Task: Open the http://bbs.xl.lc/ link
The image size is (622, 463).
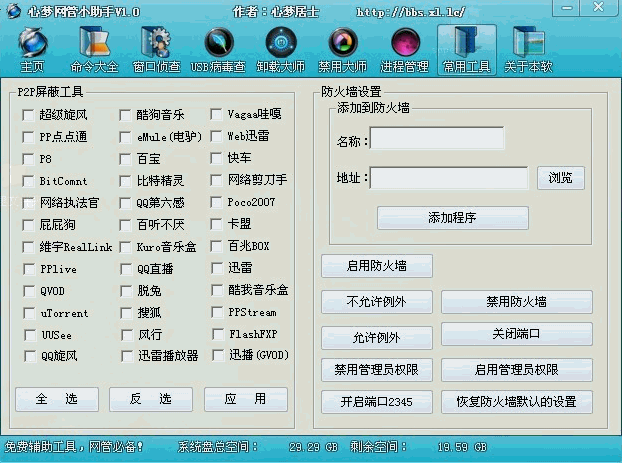Action: 411,12
